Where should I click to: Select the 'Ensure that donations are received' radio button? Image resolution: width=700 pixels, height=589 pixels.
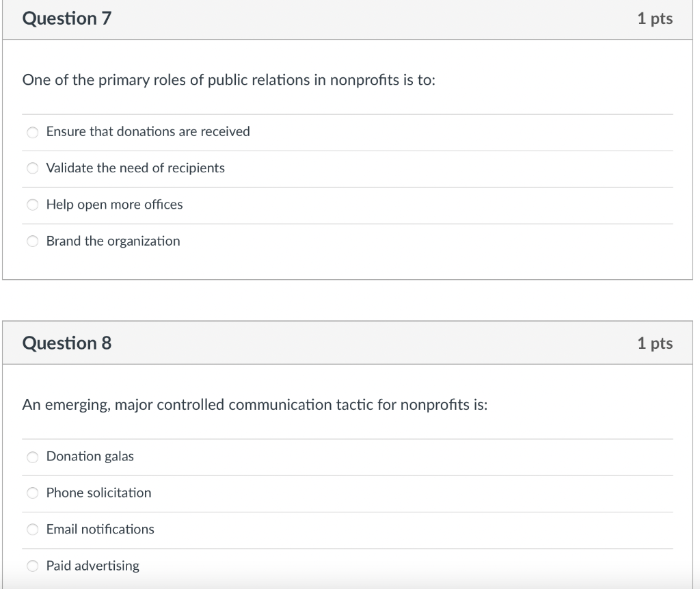point(33,132)
